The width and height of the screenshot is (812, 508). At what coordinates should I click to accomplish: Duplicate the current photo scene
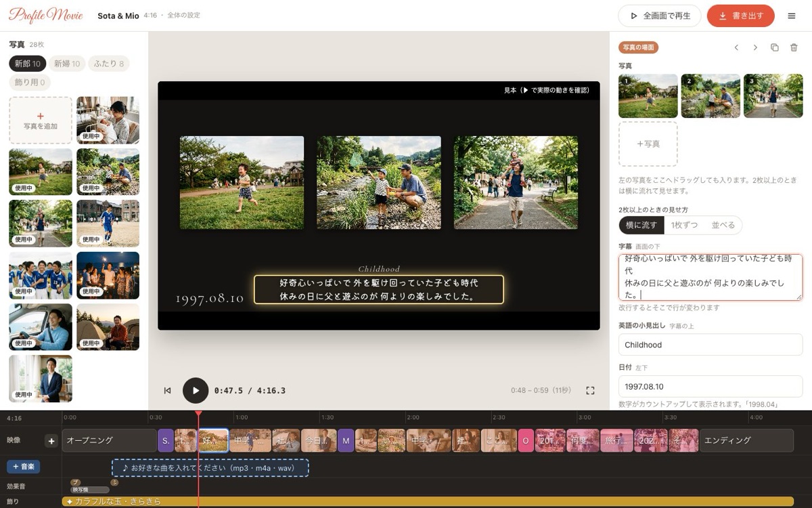(x=775, y=47)
